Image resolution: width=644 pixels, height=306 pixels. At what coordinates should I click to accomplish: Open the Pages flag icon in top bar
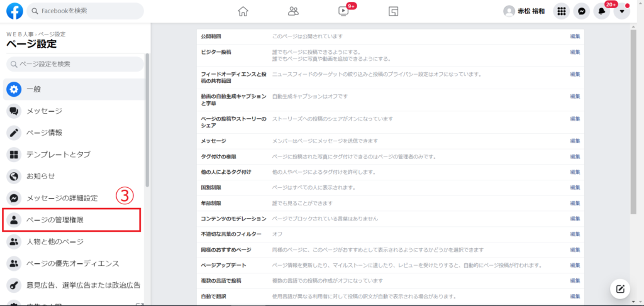click(x=393, y=11)
